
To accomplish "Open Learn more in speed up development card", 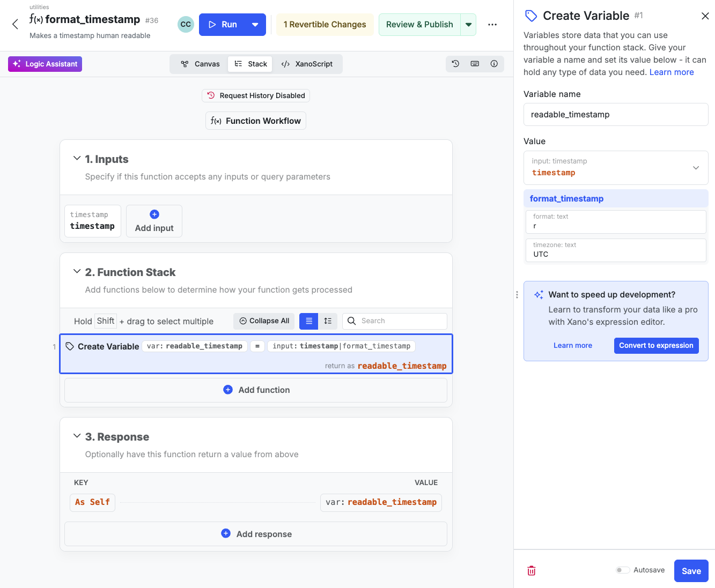I will pos(573,346).
